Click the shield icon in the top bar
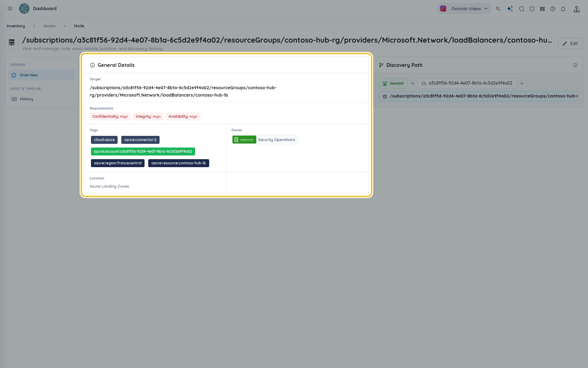This screenshot has width=588, height=368. coord(532,9)
